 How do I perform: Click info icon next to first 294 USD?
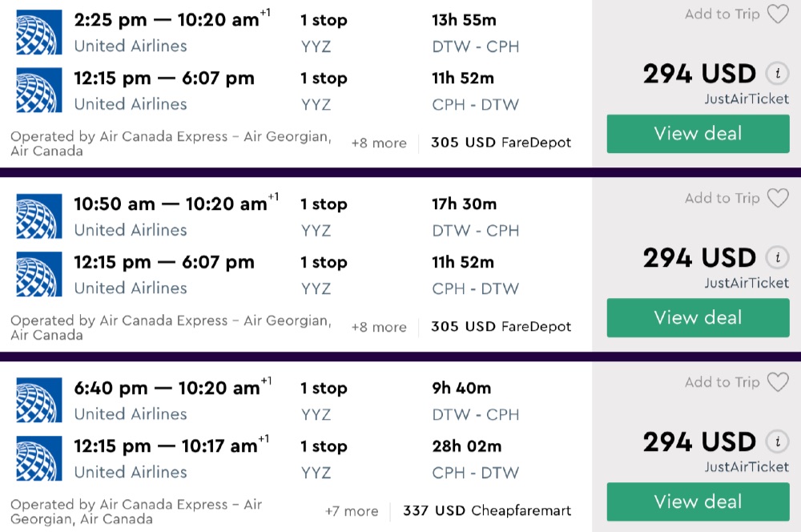pos(775,75)
